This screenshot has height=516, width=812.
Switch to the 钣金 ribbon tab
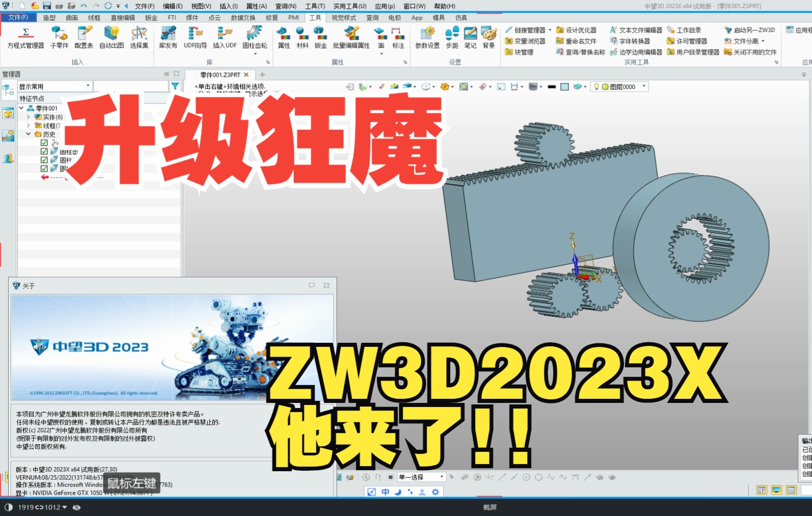pos(151,17)
